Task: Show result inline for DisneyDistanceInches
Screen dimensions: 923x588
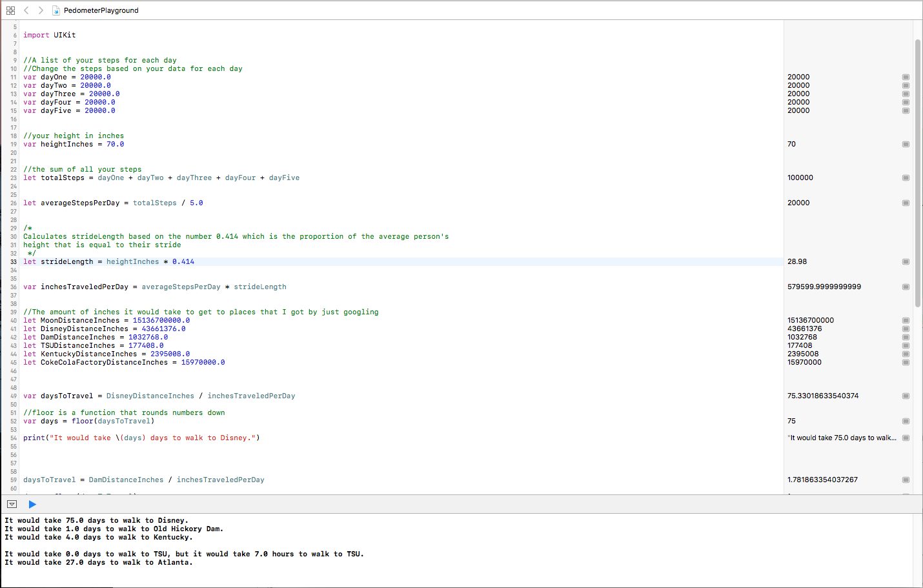Action: pyautogui.click(x=906, y=329)
